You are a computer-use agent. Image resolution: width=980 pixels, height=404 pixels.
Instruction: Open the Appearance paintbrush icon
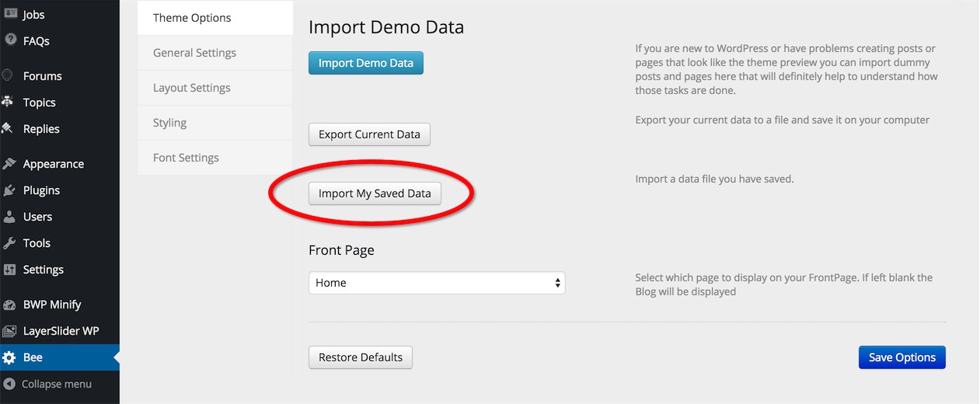coord(9,163)
